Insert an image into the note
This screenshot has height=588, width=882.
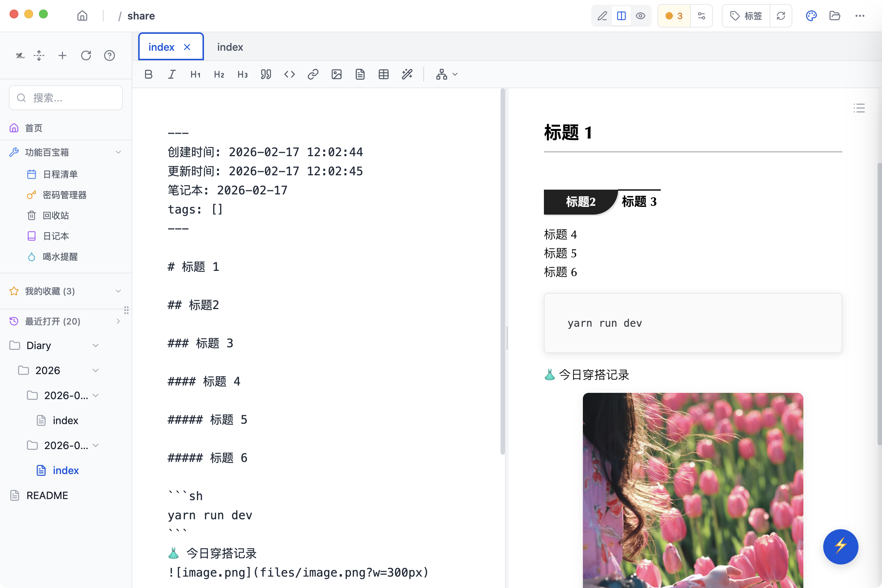tap(336, 74)
